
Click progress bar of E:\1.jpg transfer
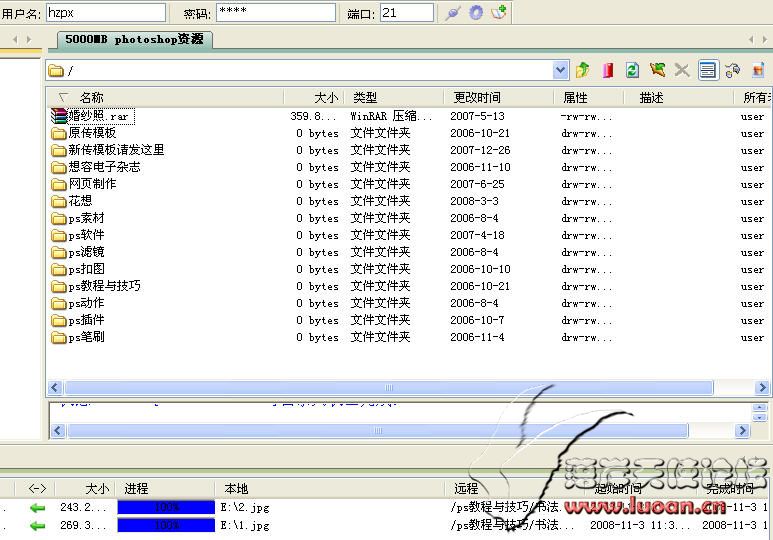[x=166, y=525]
